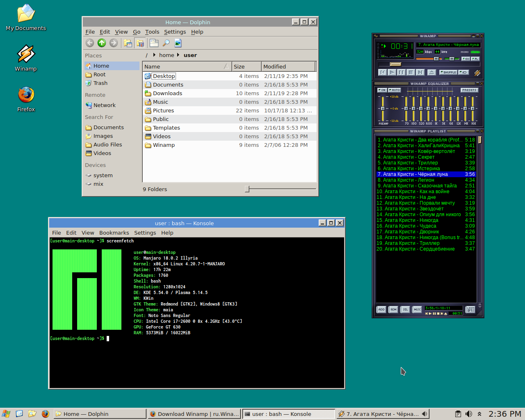525x420 pixels.
Task: Toggle Winamp Repeat mode
Action: pyautogui.click(x=463, y=72)
